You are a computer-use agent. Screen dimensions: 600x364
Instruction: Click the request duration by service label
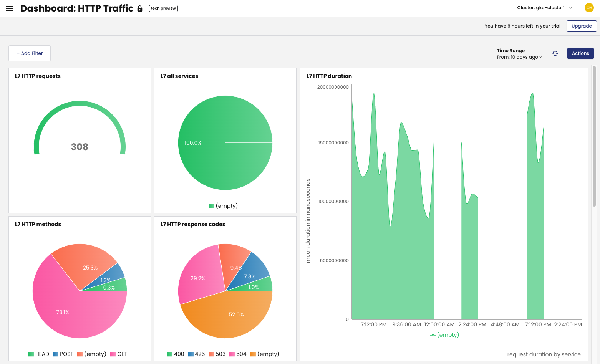coord(544,354)
